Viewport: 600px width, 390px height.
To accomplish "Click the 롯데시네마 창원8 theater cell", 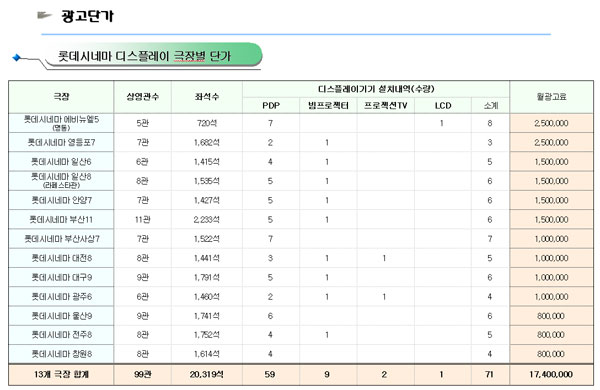I will point(61,354).
